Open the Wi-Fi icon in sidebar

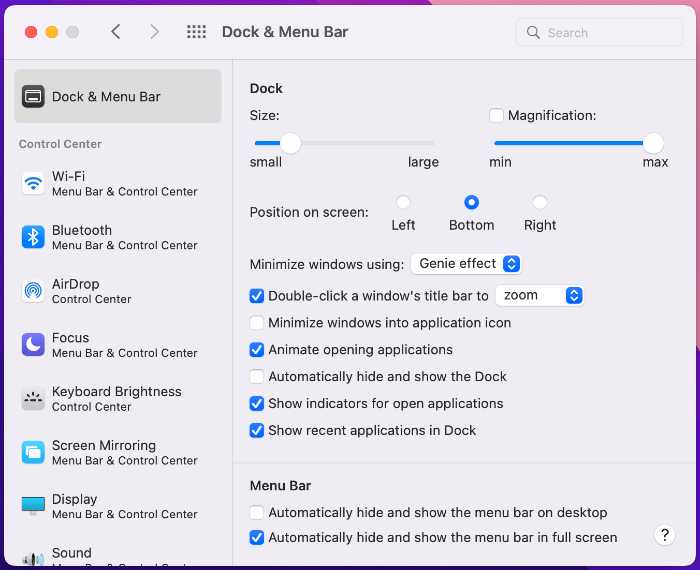pos(33,183)
